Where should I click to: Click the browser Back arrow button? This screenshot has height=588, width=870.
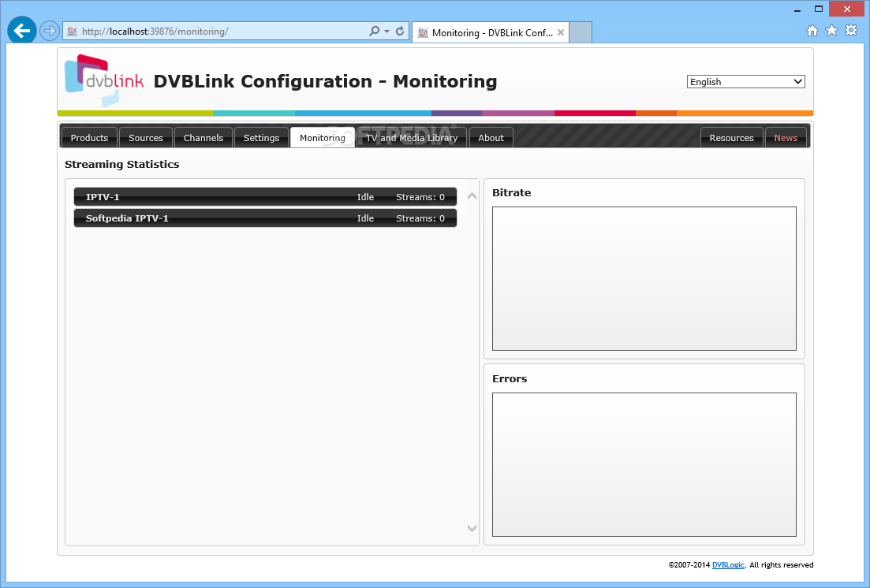coord(22,31)
